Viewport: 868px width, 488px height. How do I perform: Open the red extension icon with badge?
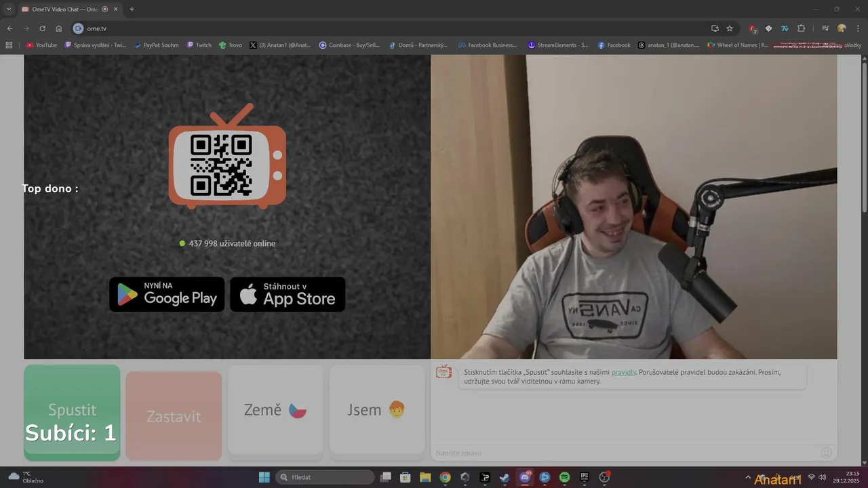pyautogui.click(x=753, y=28)
